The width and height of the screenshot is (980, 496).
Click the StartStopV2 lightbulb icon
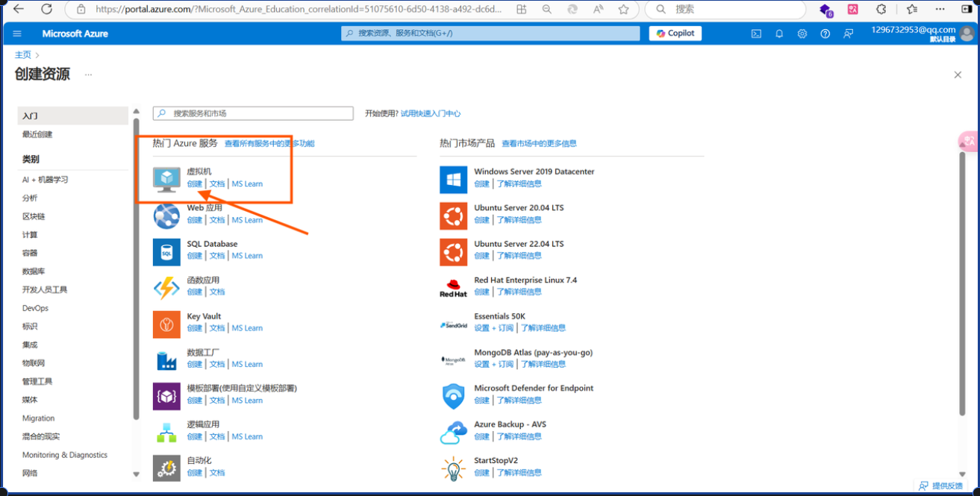[454, 468]
